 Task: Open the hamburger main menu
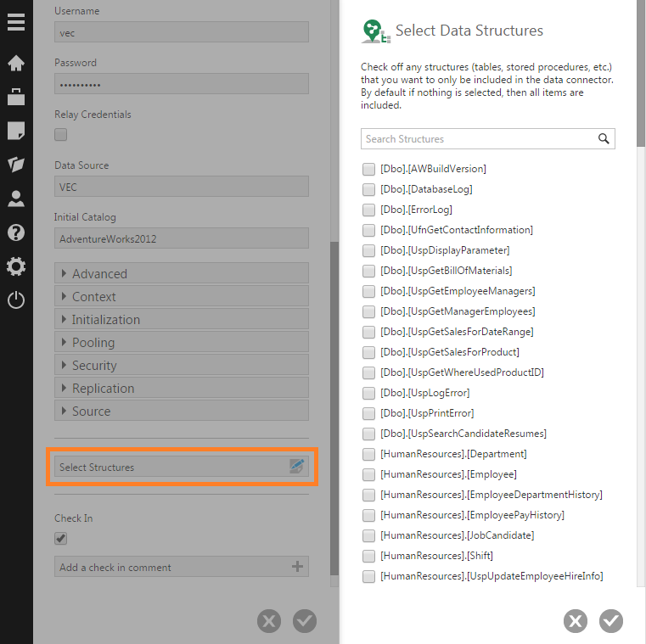16,22
